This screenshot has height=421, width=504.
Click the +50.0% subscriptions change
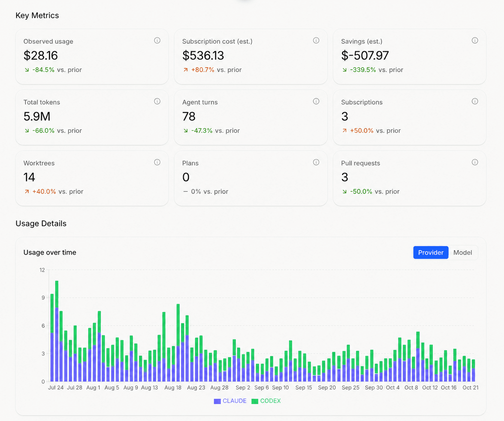362,131
